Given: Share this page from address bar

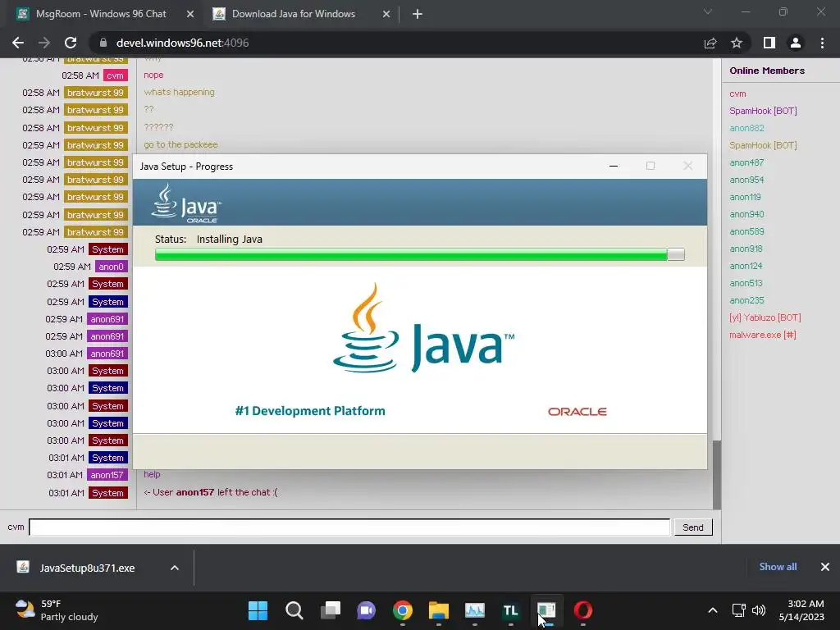Looking at the screenshot, I should point(710,43).
